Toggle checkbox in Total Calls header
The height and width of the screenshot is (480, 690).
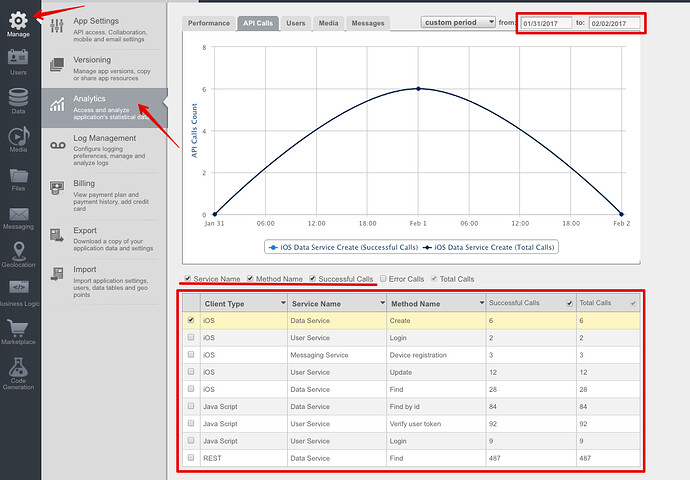pos(633,304)
